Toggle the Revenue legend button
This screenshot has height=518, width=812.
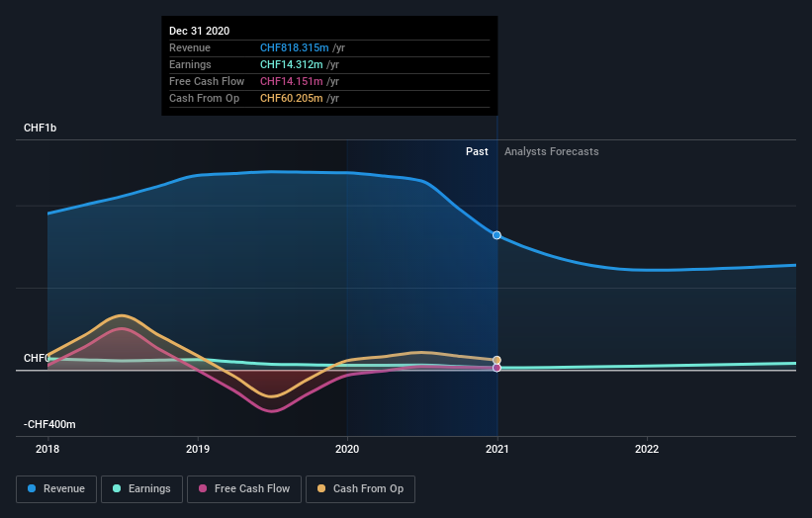coord(56,489)
